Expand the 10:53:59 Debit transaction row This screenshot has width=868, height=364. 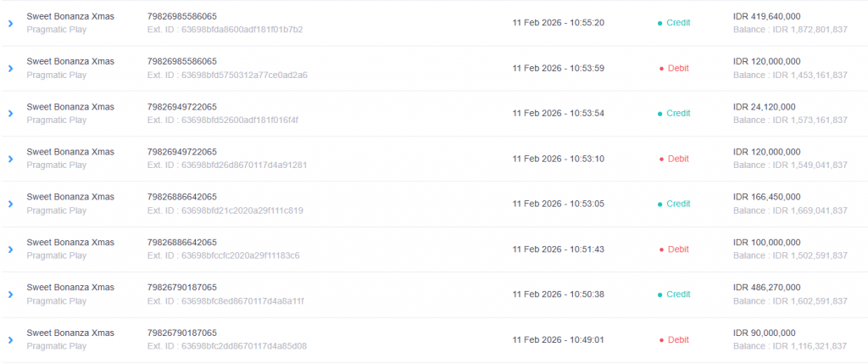[10, 68]
